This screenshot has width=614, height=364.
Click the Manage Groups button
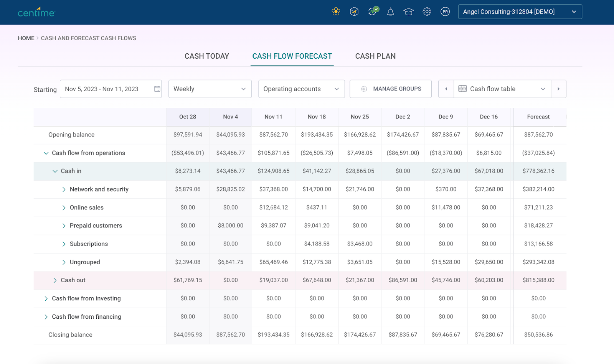[x=390, y=89]
